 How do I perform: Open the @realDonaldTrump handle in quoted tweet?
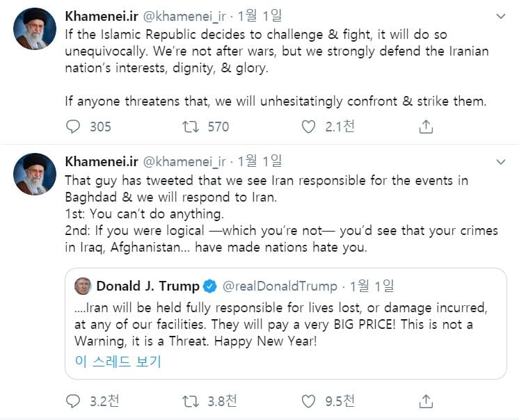point(280,286)
